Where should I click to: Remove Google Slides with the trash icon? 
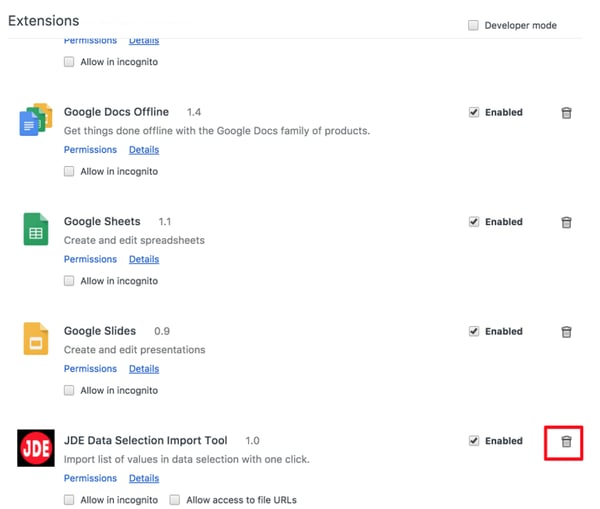(x=566, y=332)
